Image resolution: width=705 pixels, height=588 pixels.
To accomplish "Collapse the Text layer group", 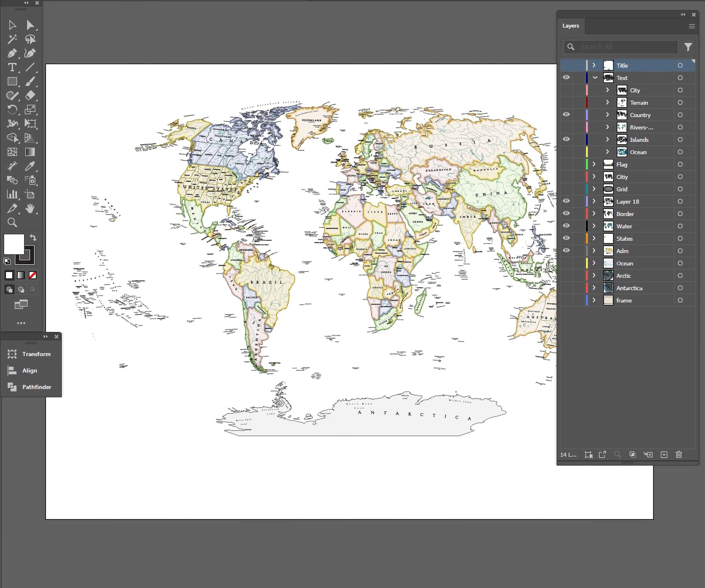I will point(595,78).
